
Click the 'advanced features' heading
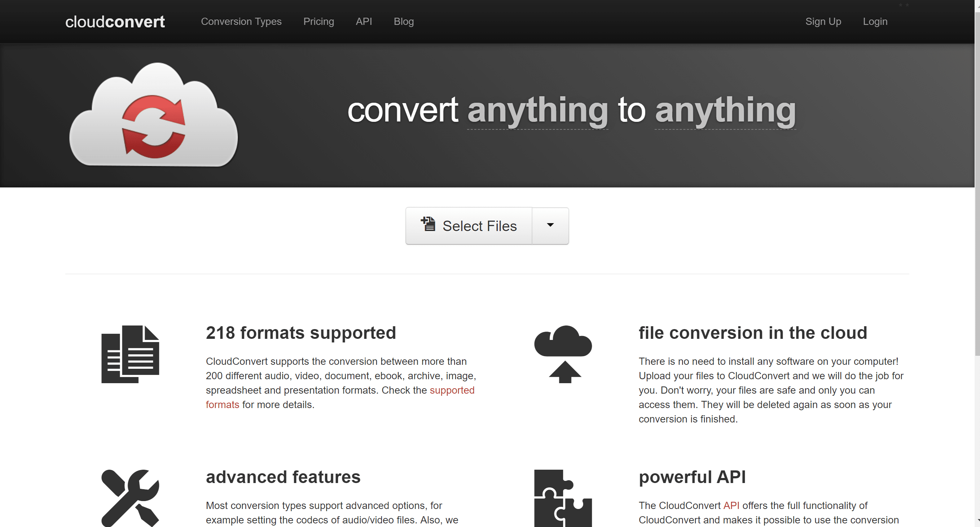(x=283, y=477)
